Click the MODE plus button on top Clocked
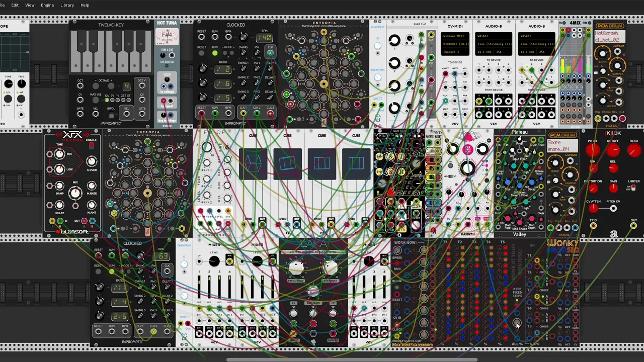 click(232, 53)
